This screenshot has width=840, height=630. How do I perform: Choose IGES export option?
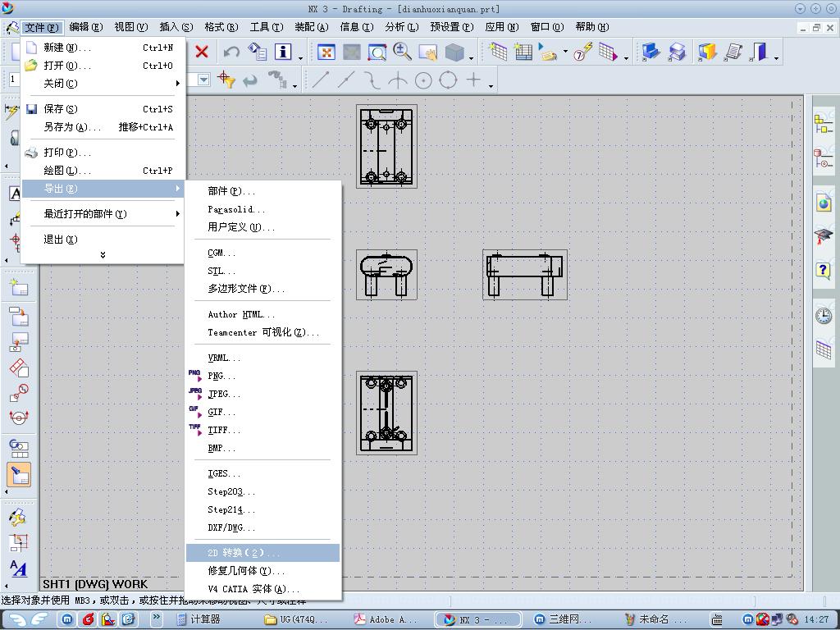263,473
